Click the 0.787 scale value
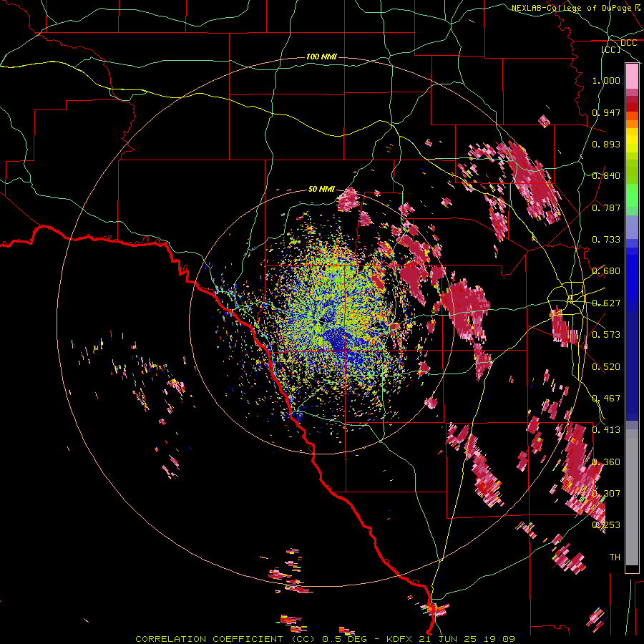Viewport: 644px width, 644px height. [x=606, y=208]
